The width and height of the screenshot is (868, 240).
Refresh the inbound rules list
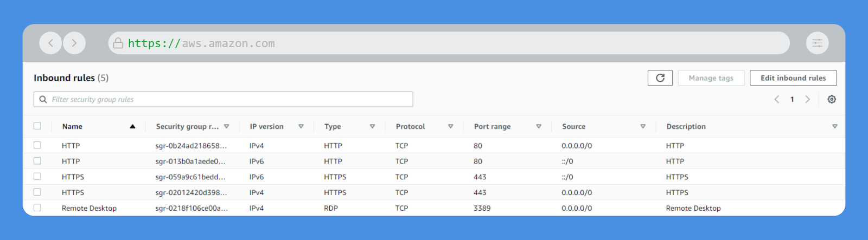(x=660, y=78)
